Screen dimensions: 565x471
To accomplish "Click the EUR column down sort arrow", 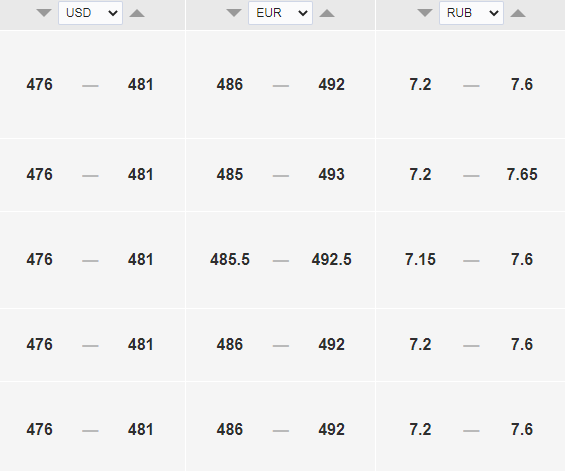I will tap(234, 13).
